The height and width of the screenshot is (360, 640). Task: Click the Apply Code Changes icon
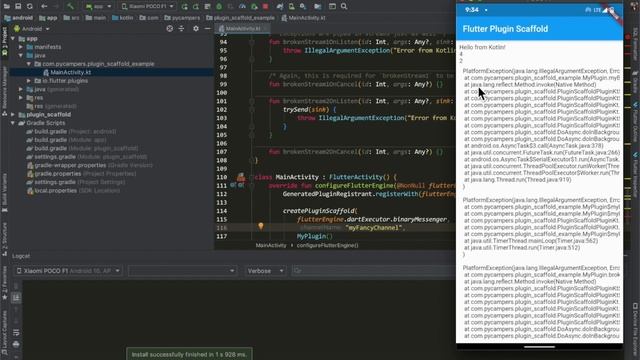207,6
